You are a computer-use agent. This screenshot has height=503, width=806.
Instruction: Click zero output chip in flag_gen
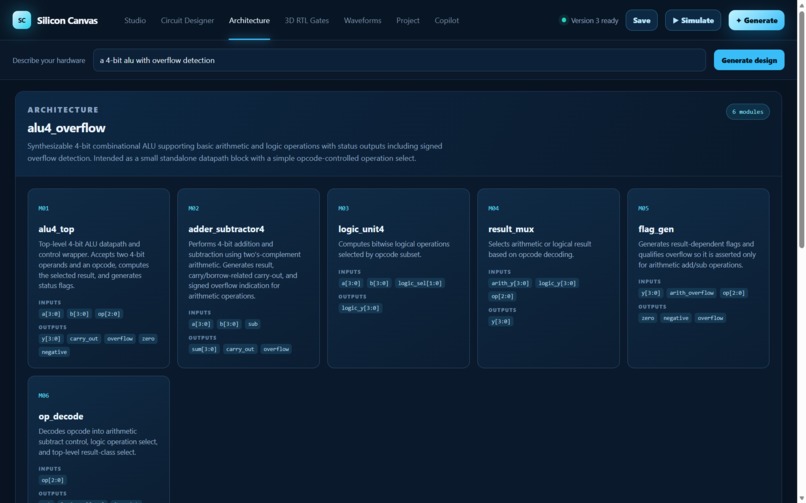[x=648, y=318]
